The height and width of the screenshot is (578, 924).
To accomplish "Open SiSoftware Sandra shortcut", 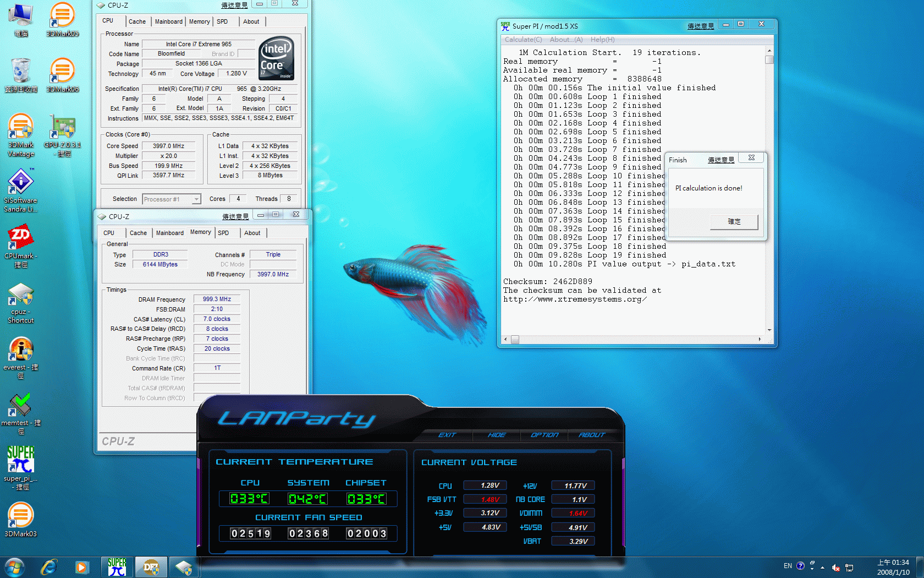I will 21,190.
